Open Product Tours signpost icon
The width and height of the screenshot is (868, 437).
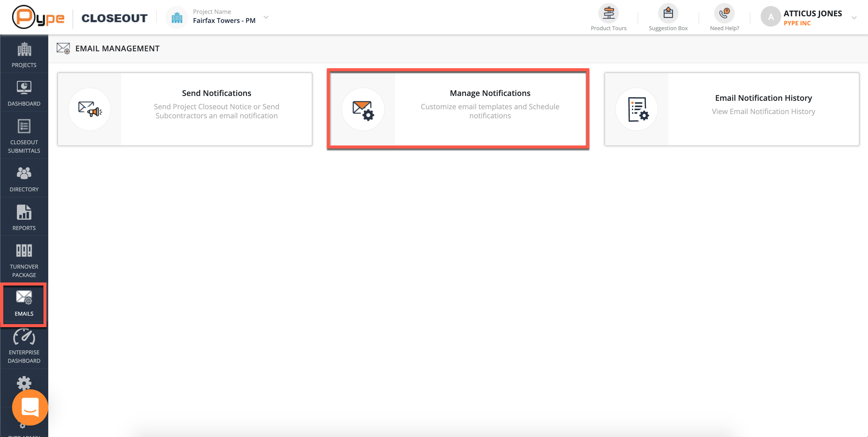coord(608,14)
